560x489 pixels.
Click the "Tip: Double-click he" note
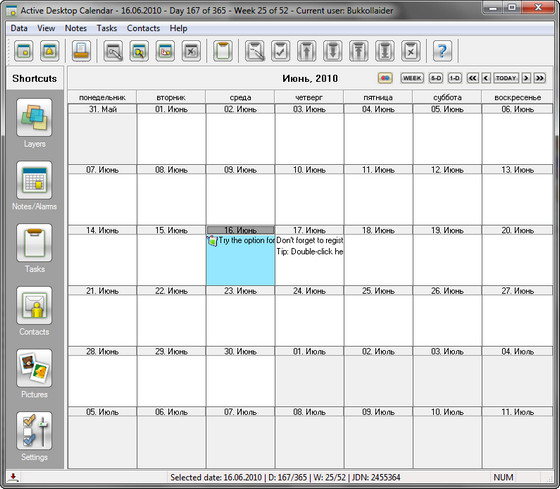point(310,251)
